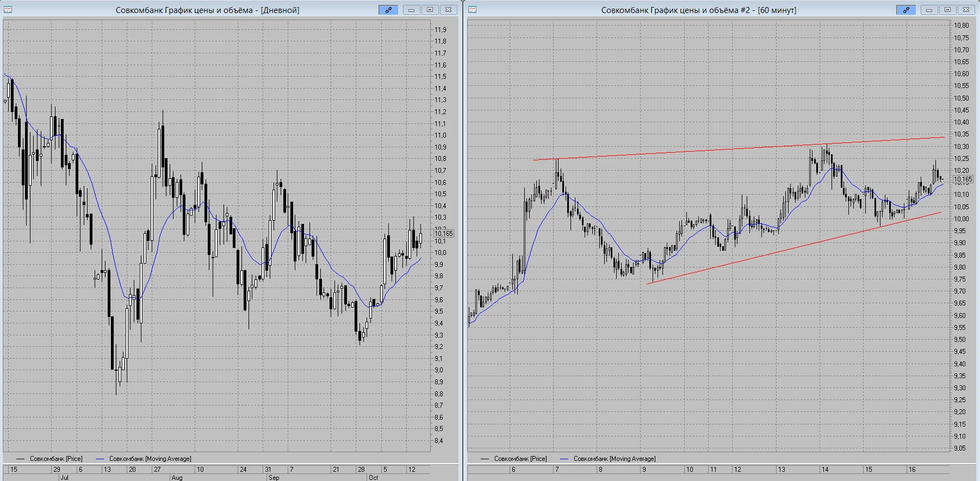980x481 pixels.
Task: Click the '9,05' price level on the 60-minute chart scale
Action: [960, 448]
